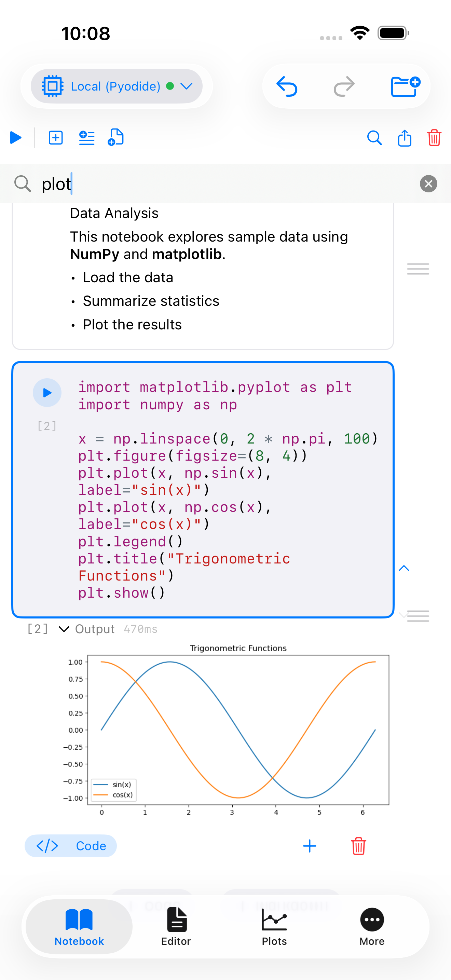451x980 pixels.
Task: Switch to the Editor tab
Action: [176, 927]
